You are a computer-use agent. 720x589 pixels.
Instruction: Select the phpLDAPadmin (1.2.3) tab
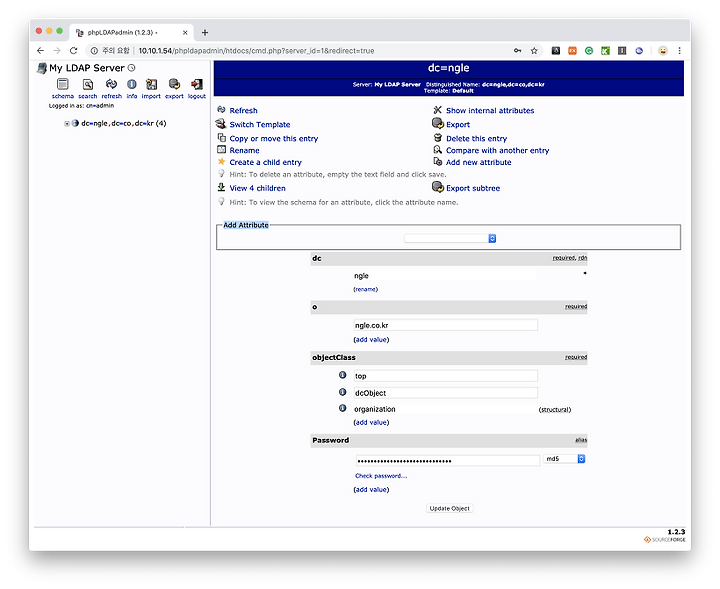tap(132, 33)
